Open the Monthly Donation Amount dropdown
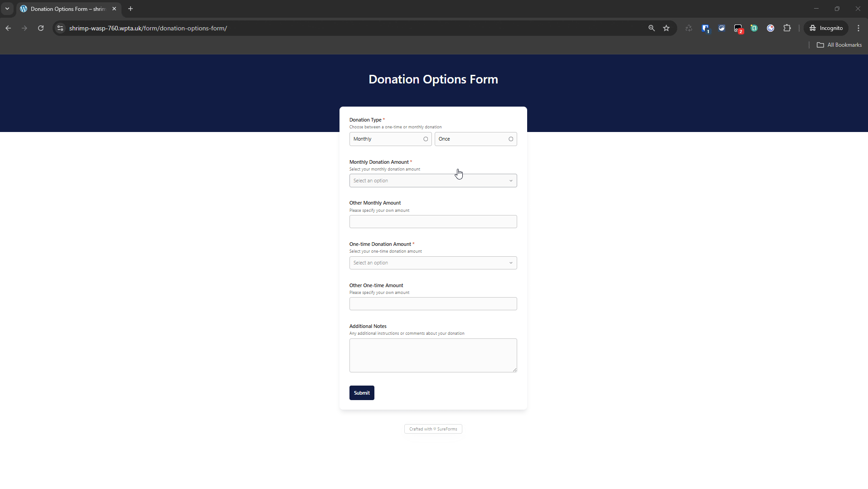868x489 pixels. (x=433, y=180)
